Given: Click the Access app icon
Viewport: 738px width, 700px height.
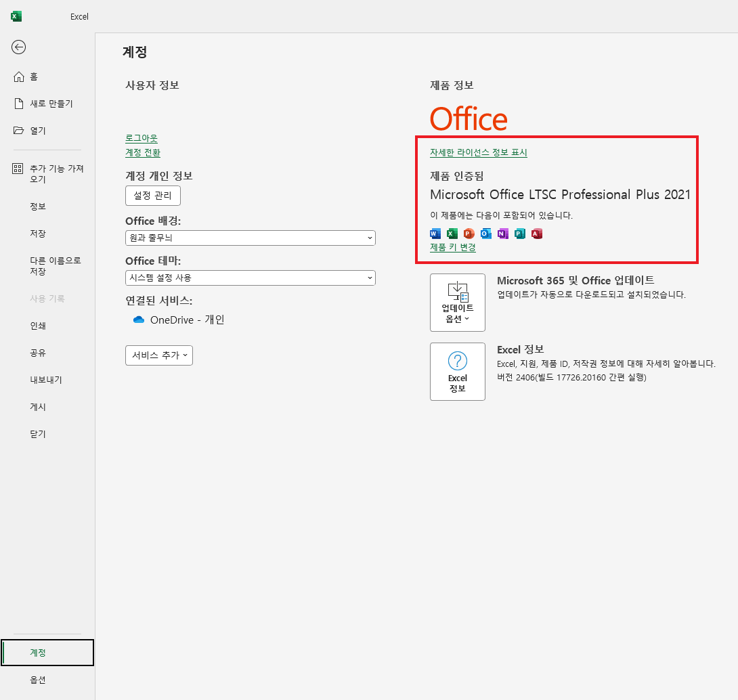Looking at the screenshot, I should pyautogui.click(x=537, y=234).
